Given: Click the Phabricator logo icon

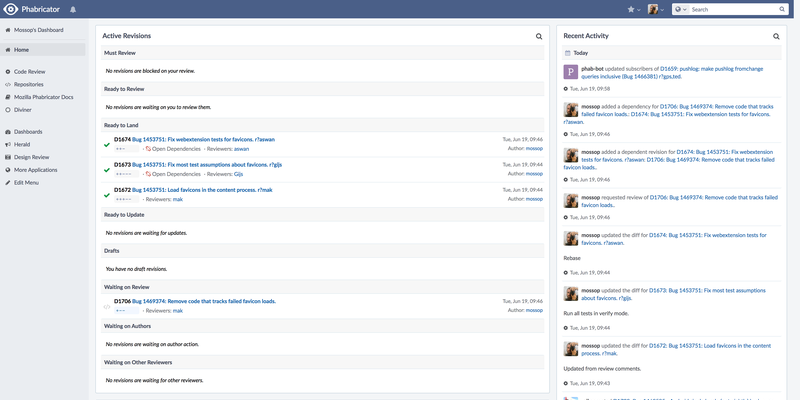Looking at the screenshot, I should tap(10, 9).
